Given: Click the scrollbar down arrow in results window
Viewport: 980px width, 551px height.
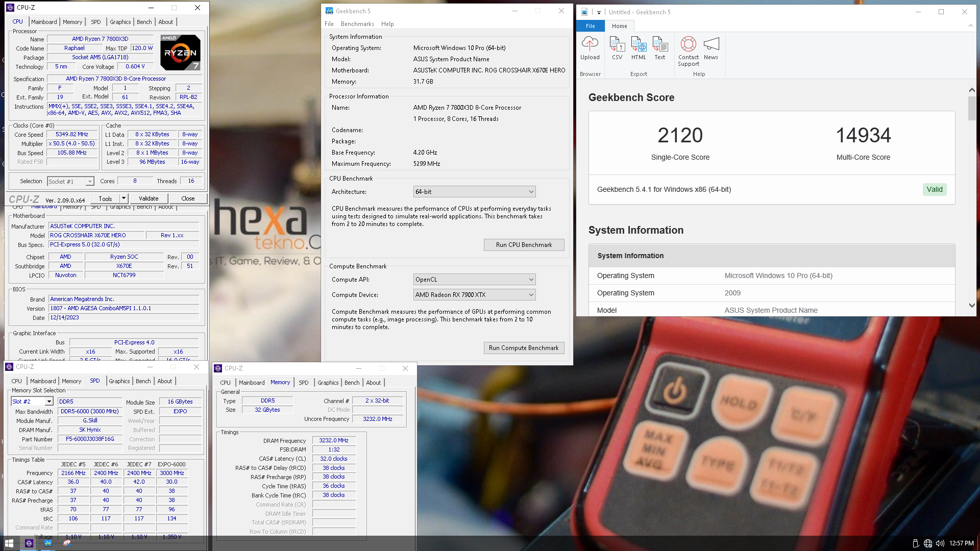Looking at the screenshot, I should pyautogui.click(x=972, y=305).
